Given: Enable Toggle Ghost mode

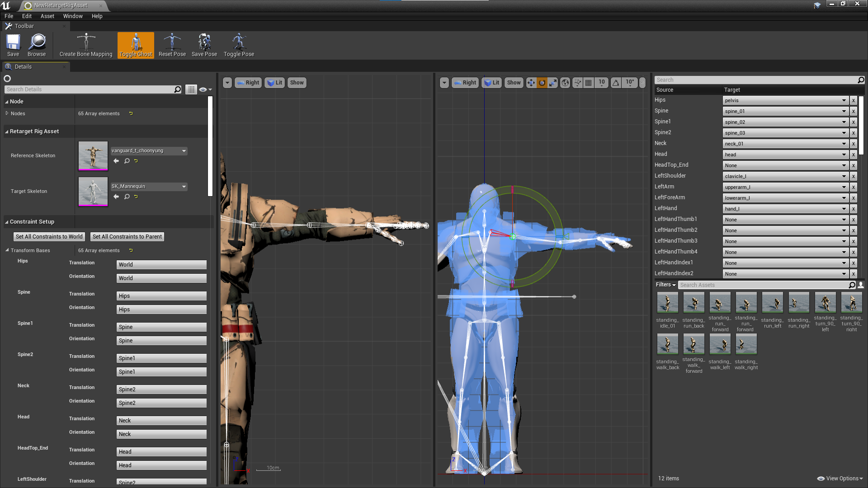Looking at the screenshot, I should [x=135, y=45].
